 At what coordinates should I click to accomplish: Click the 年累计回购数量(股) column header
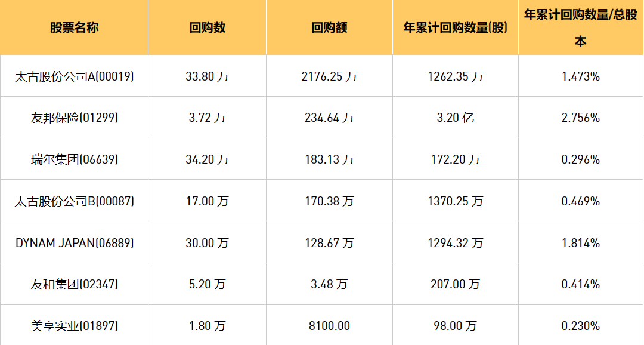[x=456, y=28]
